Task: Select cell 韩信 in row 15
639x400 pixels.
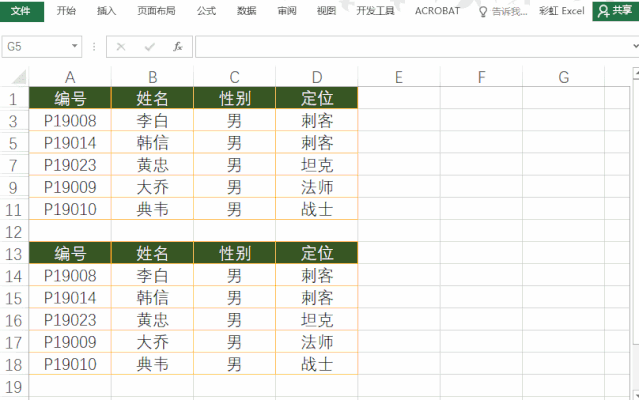Action: tap(152, 298)
